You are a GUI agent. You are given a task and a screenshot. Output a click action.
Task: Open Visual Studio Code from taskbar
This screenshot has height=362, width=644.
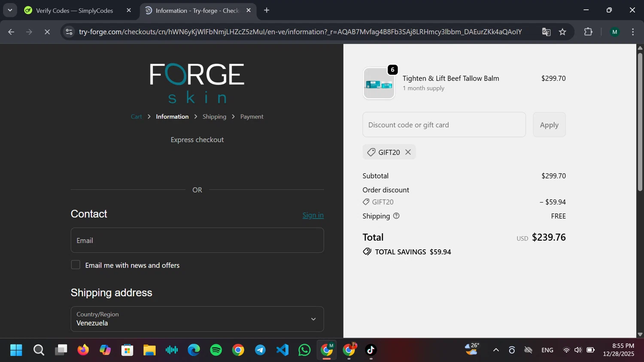[x=283, y=350]
